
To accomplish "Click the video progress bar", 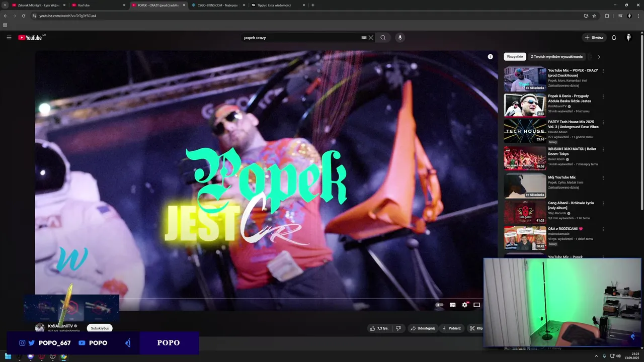I will 267,299.
